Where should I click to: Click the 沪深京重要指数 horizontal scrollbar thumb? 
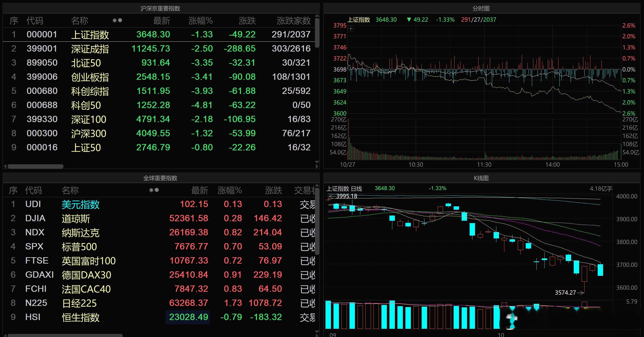(35, 166)
